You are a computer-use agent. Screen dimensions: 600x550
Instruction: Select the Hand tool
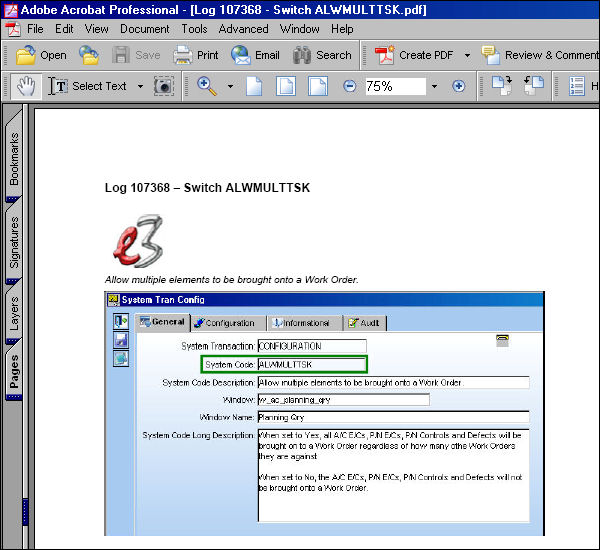pyautogui.click(x=26, y=86)
